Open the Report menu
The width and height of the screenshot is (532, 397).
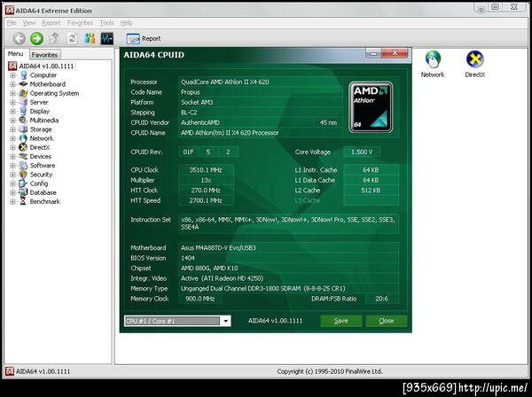(51, 23)
